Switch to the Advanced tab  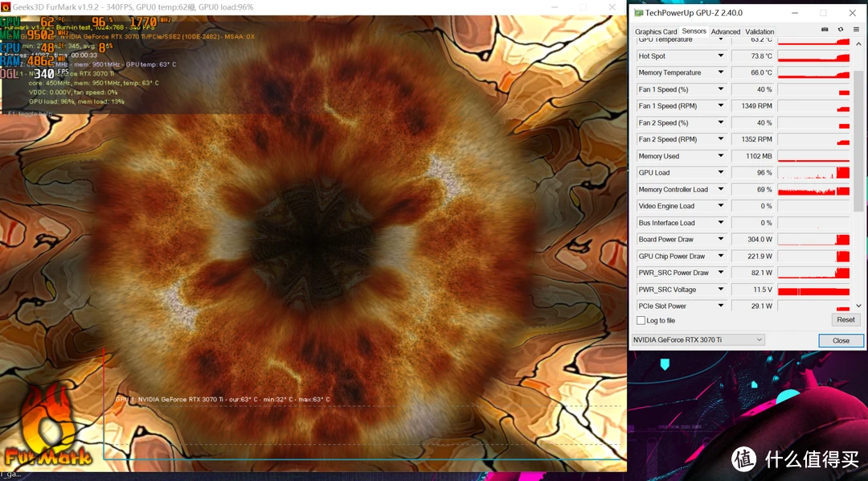(x=725, y=31)
